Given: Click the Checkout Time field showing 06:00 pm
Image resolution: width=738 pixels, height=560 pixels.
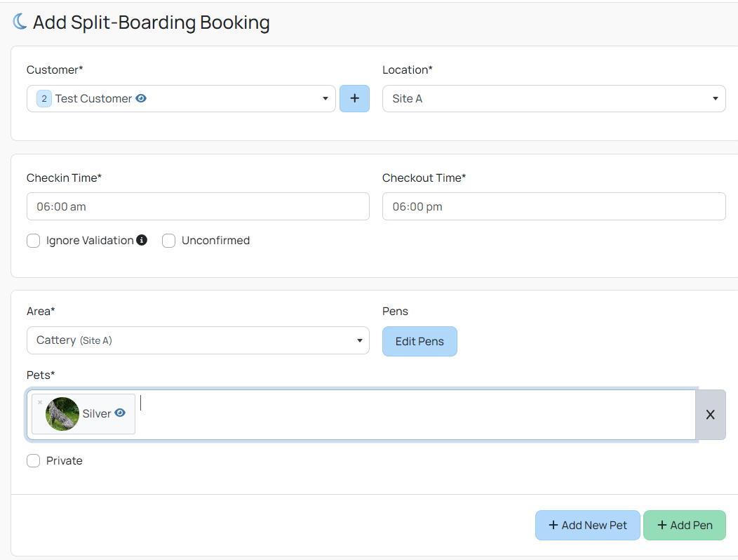Looking at the screenshot, I should coord(553,206).
